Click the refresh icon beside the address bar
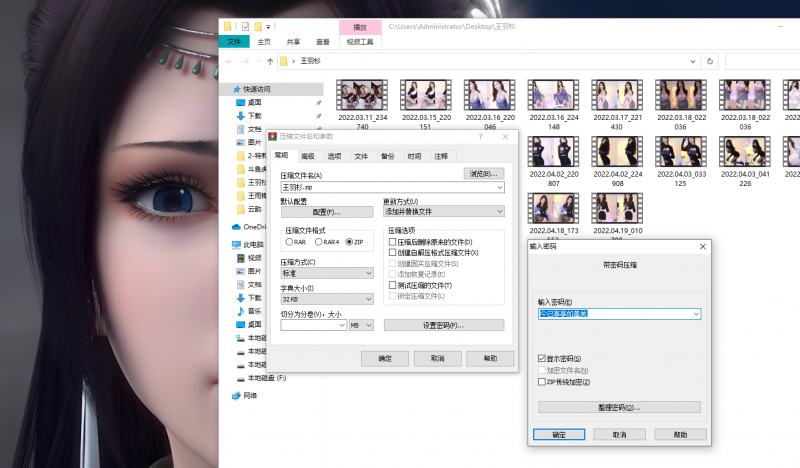Viewport: 800px width, 468px height. coord(711,61)
